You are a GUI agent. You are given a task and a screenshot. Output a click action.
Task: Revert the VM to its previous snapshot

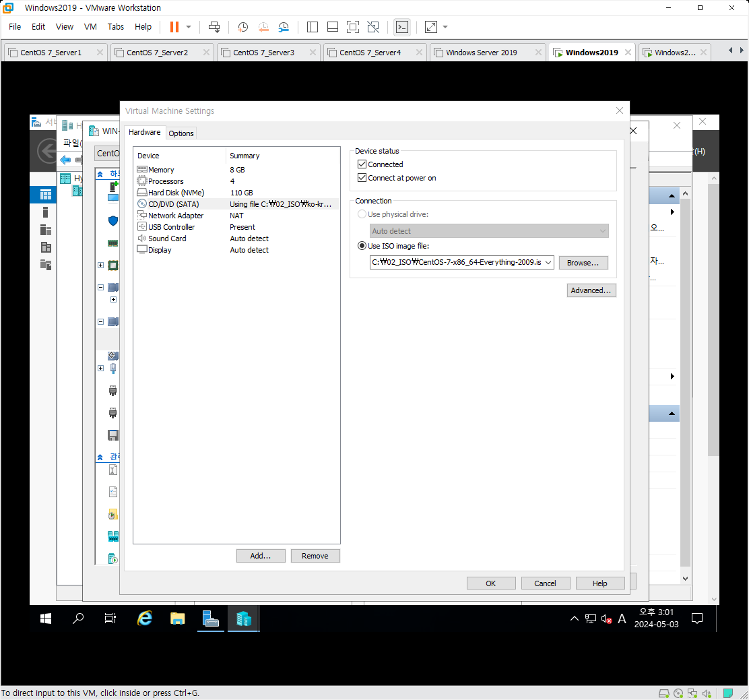click(x=263, y=27)
